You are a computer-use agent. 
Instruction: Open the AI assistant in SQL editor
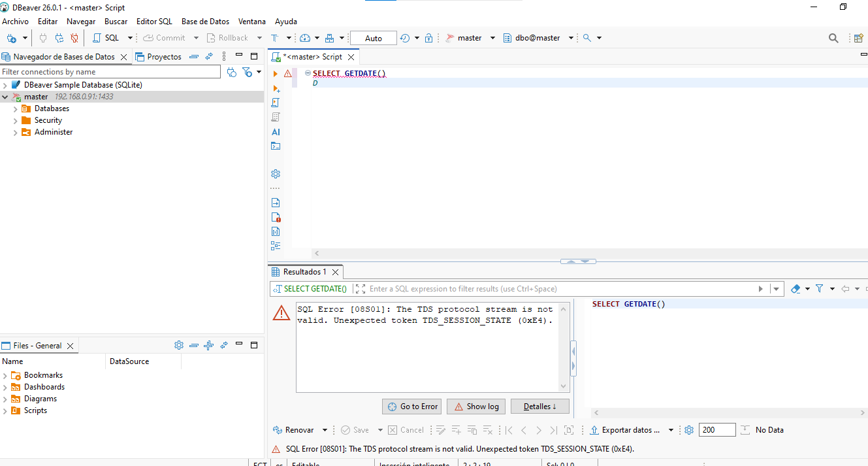click(276, 132)
